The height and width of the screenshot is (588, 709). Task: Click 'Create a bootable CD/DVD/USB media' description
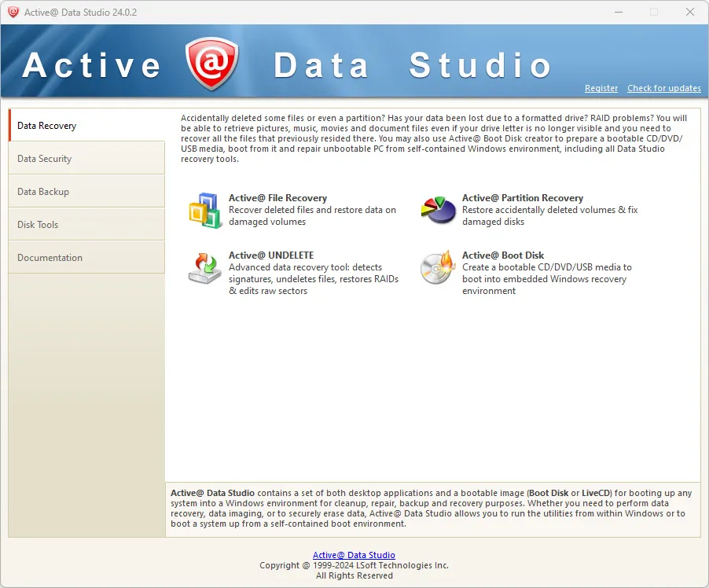click(x=546, y=279)
